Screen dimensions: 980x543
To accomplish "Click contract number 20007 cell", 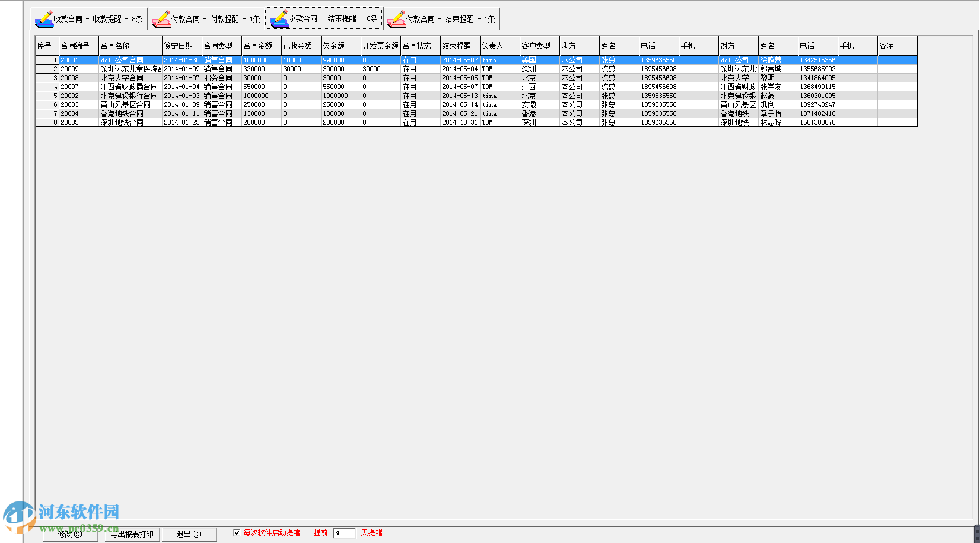I will (x=79, y=87).
